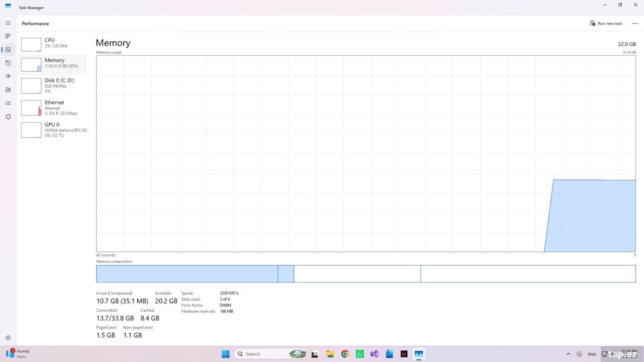Click the Hardware reserved value 166 MB
644x362 pixels.
(x=227, y=311)
